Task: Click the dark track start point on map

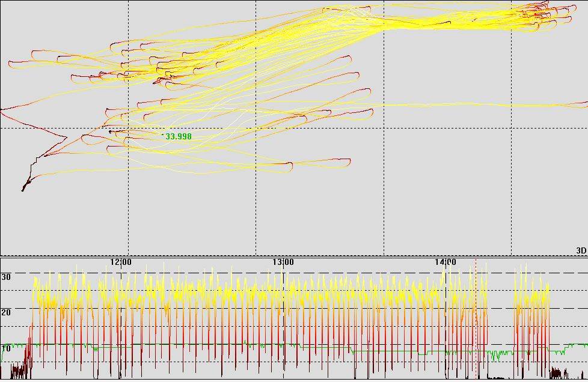Action: [23, 190]
